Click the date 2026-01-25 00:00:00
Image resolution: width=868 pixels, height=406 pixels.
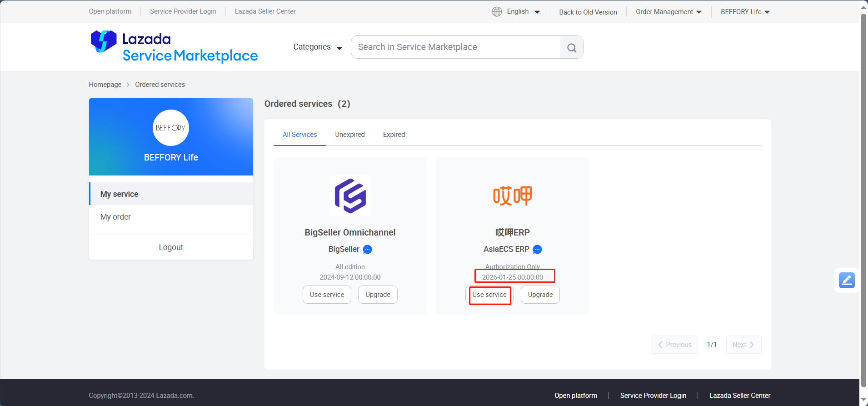coord(512,277)
